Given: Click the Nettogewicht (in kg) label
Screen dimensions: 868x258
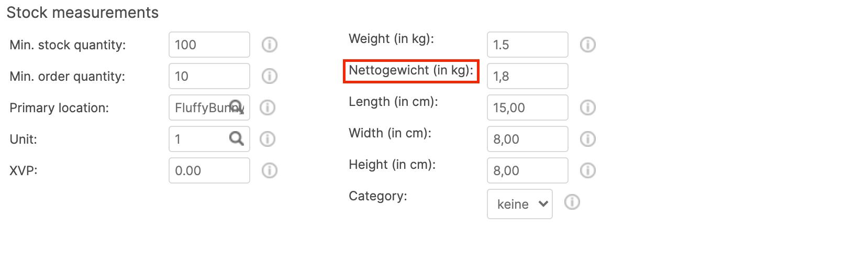Looking at the screenshot, I should point(411,70).
